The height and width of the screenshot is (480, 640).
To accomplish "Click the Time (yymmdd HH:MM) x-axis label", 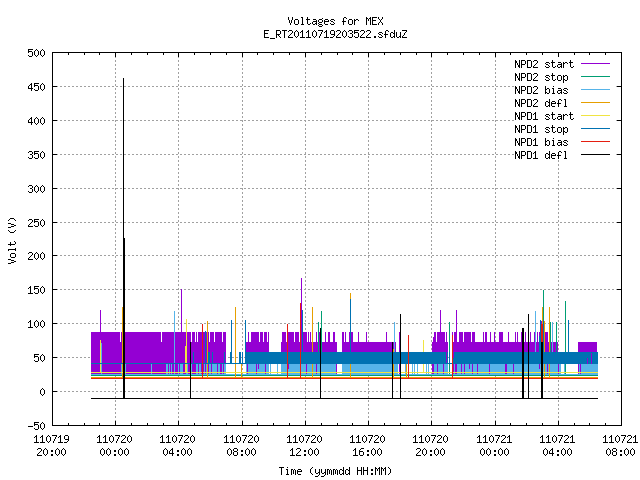I will [x=335, y=471].
